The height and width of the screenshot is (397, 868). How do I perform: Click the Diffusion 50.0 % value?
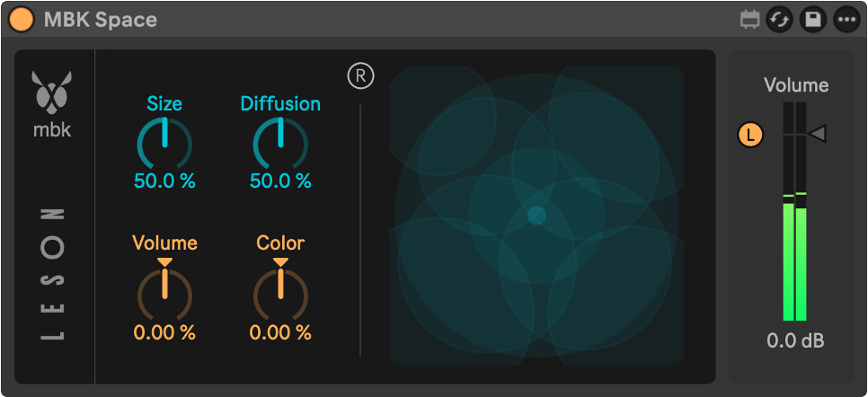coord(280,181)
